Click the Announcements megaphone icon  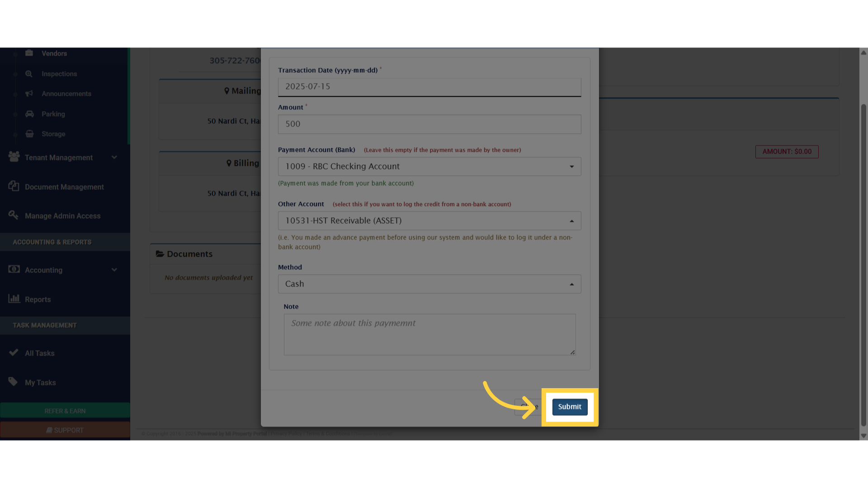click(x=29, y=94)
